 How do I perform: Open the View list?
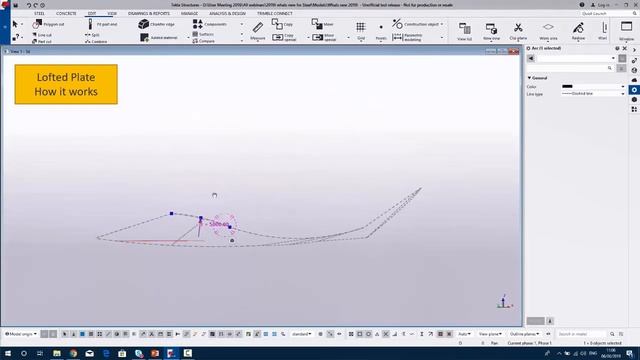coord(464,31)
